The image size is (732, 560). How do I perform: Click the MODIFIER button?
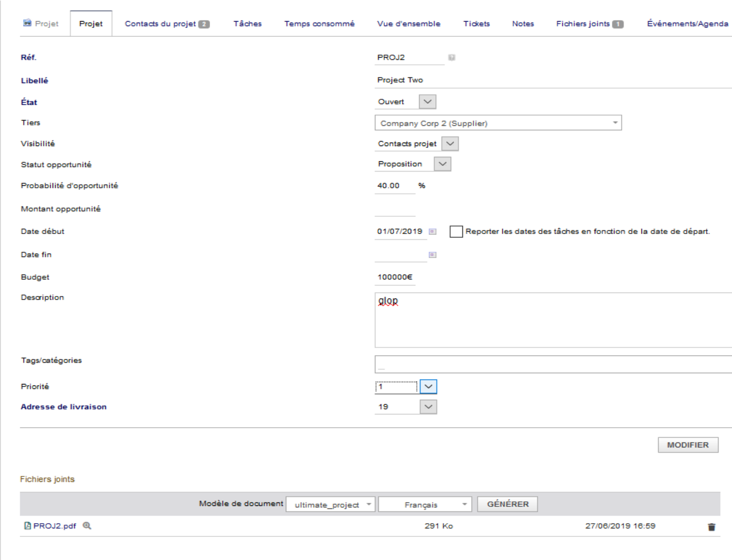[x=688, y=445]
